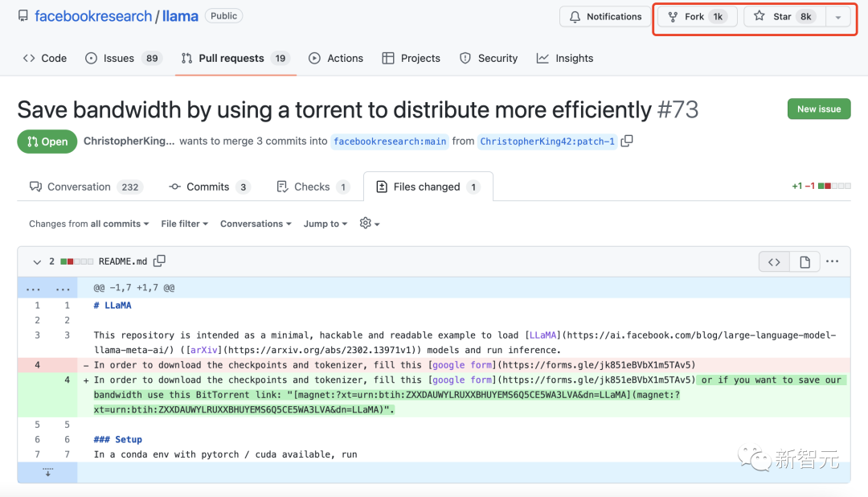868x497 pixels.
Task: Open the Conversations dropdown
Action: pos(256,224)
